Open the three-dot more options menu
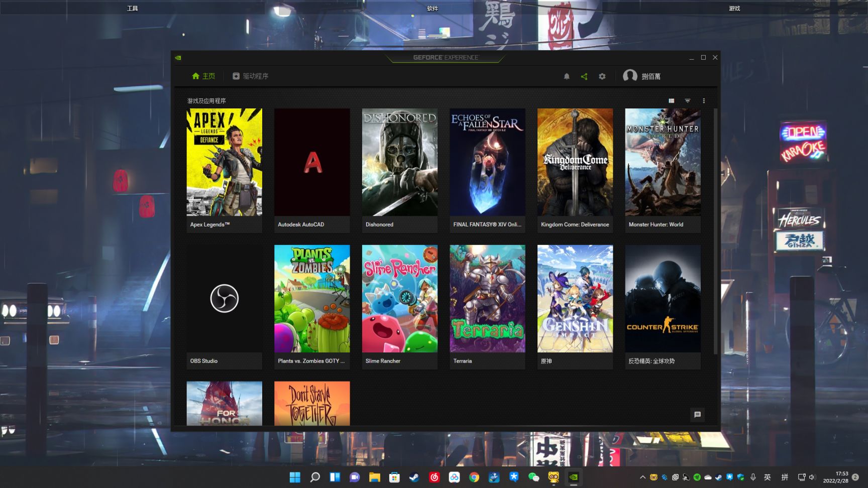The width and height of the screenshot is (868, 488). [704, 101]
